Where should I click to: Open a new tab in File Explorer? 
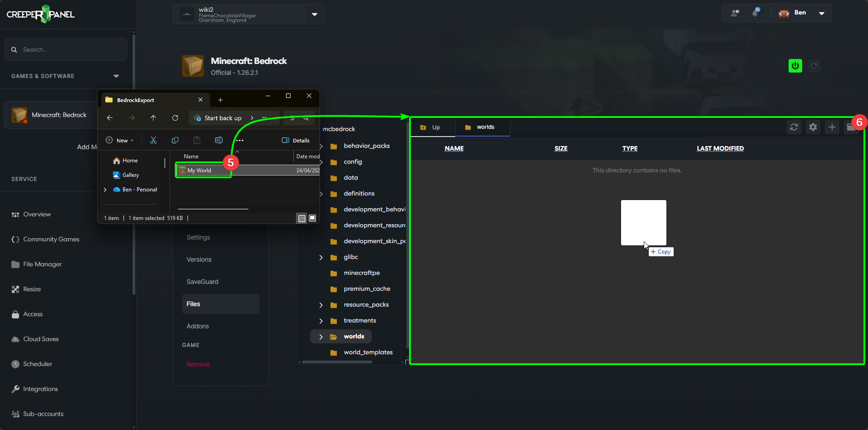click(x=220, y=100)
